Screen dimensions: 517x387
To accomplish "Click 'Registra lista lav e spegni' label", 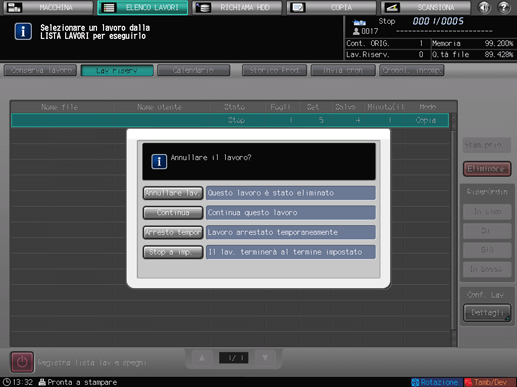I will point(92,363).
